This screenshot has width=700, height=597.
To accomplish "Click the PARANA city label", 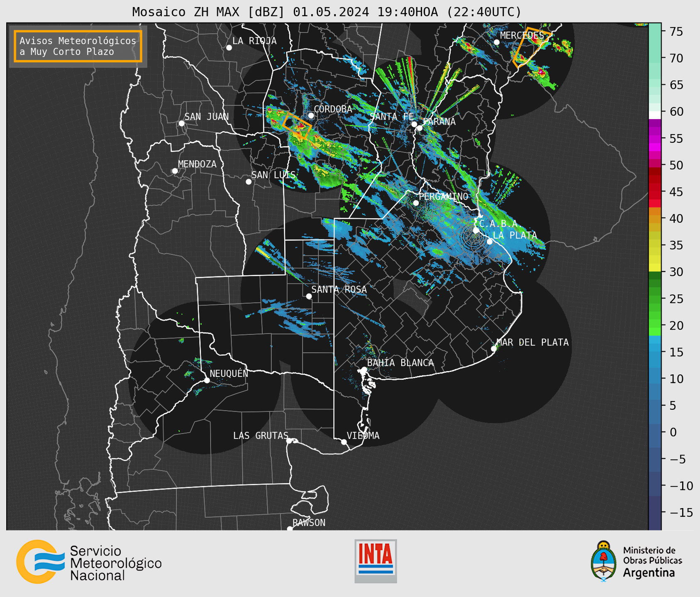I will coord(439,122).
